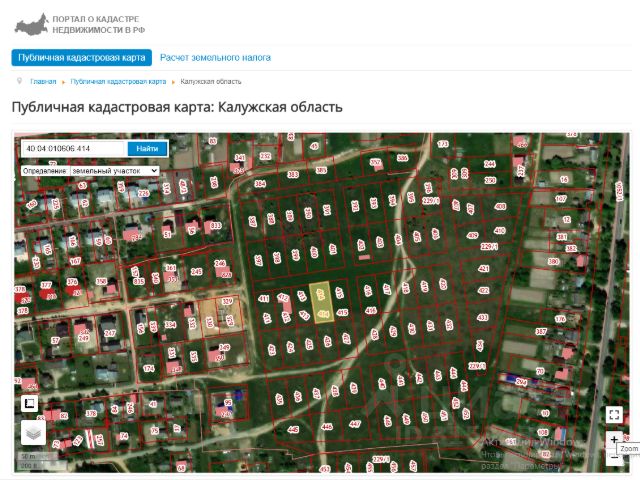Viewport: 640px width, 480px height.
Task: Zoom out with the minus button
Action: click(614, 458)
